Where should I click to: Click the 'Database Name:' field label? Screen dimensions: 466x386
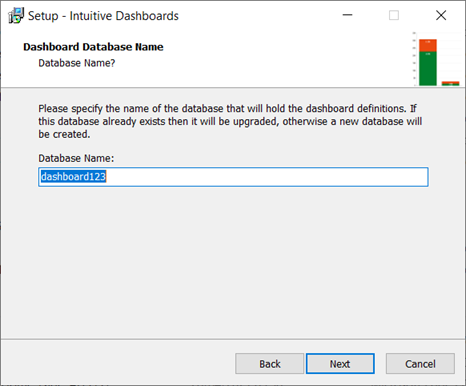(x=76, y=158)
